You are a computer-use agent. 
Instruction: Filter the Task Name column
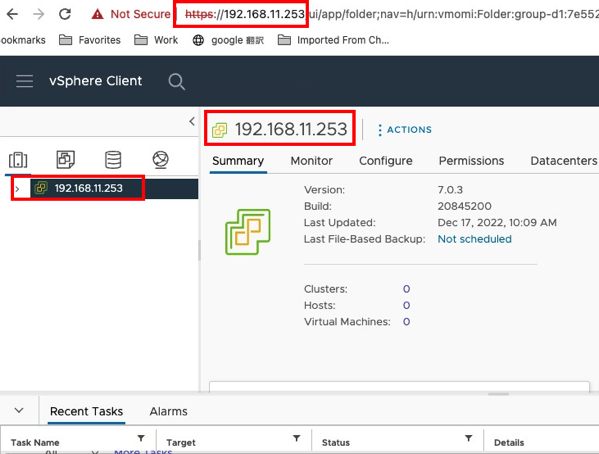(141, 438)
